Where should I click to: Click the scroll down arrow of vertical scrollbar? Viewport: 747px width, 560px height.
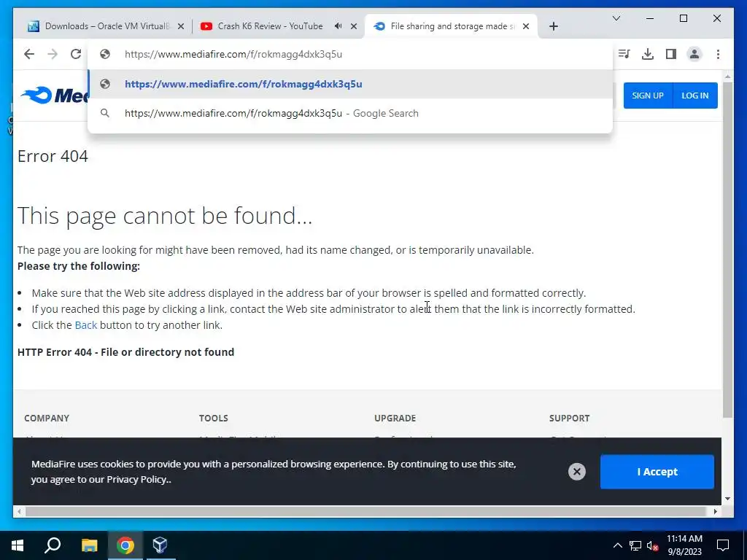point(727,499)
